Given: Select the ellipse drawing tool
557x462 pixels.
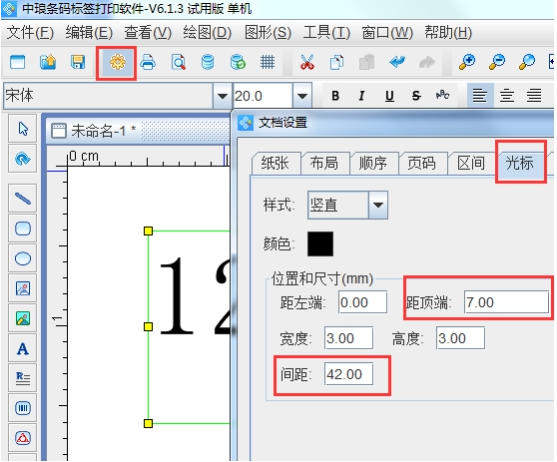Looking at the screenshot, I should pos(23,258).
